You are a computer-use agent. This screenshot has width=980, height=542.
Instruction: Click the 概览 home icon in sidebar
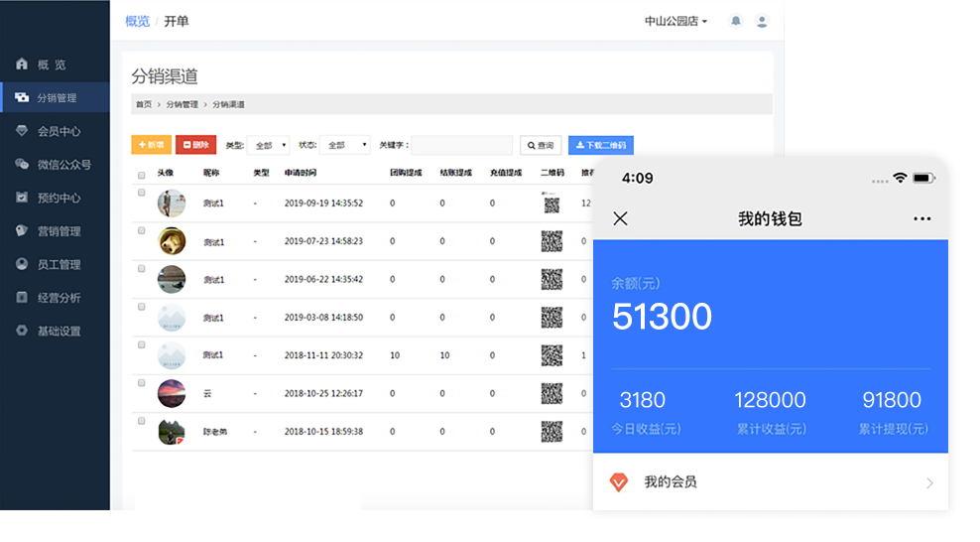click(22, 65)
